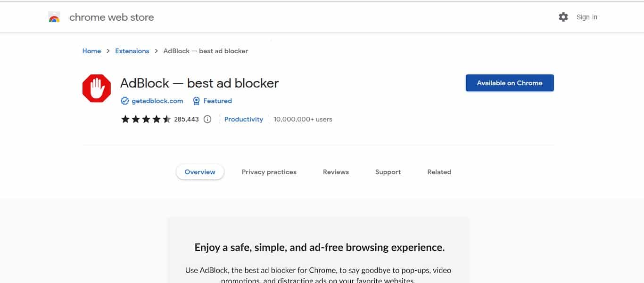The image size is (644, 283).
Task: Go to Home in the breadcrumb
Action: pos(91,51)
